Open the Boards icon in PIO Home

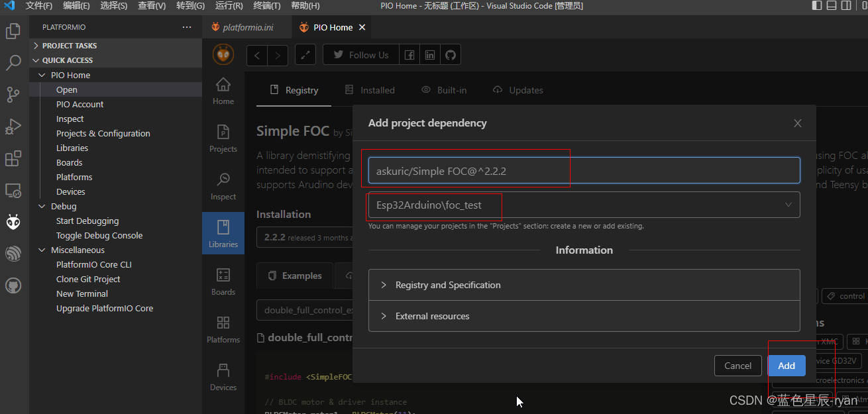click(x=223, y=280)
